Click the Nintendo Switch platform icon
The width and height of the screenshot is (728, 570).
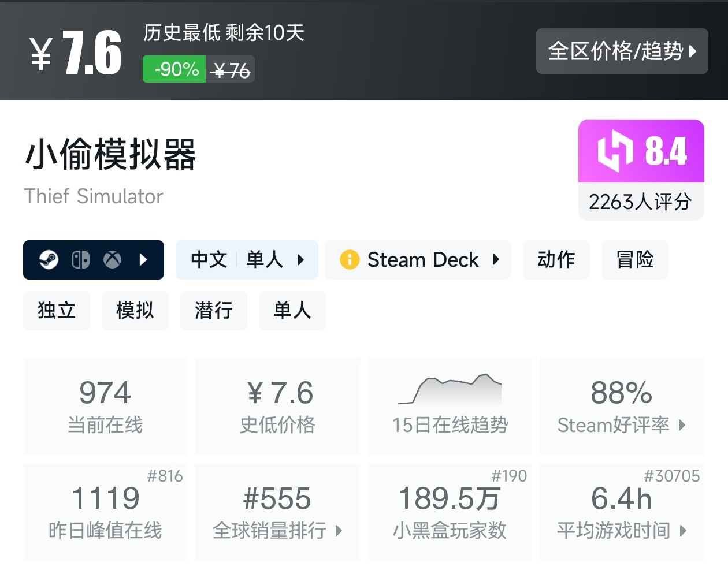[80, 260]
